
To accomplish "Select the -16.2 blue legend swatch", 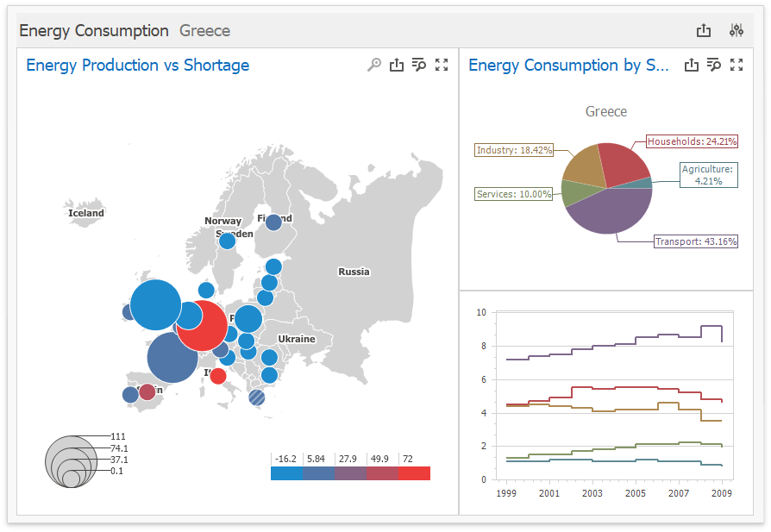I will 286,473.
